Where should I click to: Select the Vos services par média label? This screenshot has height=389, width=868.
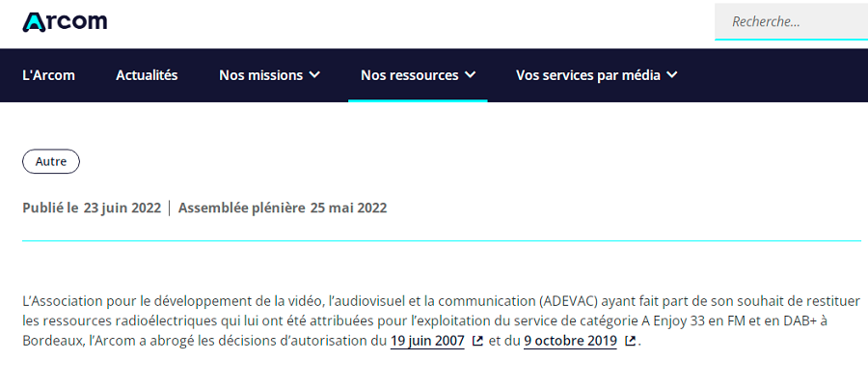click(x=588, y=75)
